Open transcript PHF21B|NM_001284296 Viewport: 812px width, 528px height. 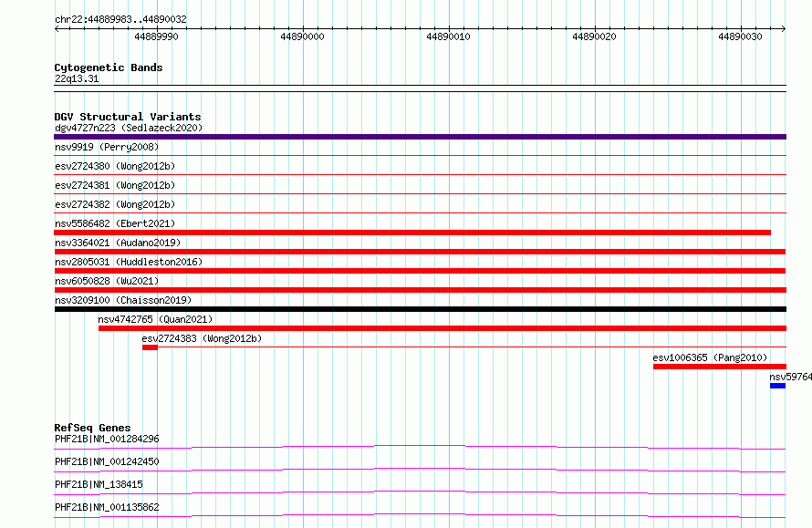point(107,439)
